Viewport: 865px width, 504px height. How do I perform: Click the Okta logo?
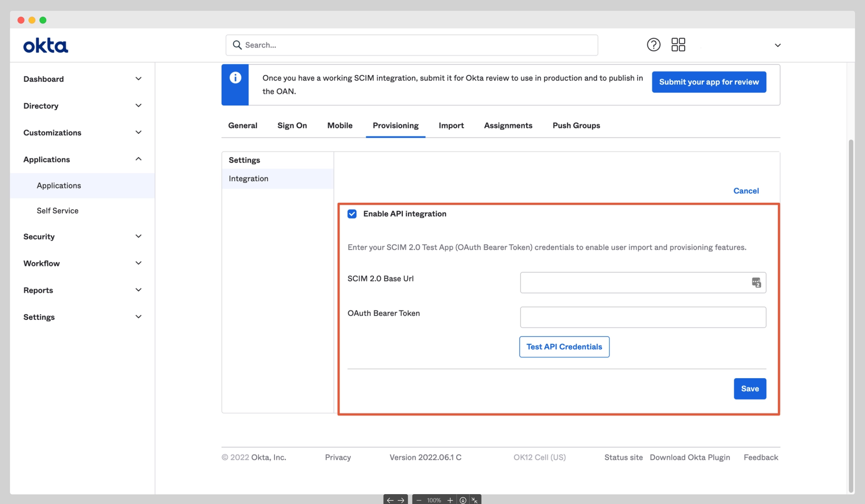pyautogui.click(x=45, y=45)
